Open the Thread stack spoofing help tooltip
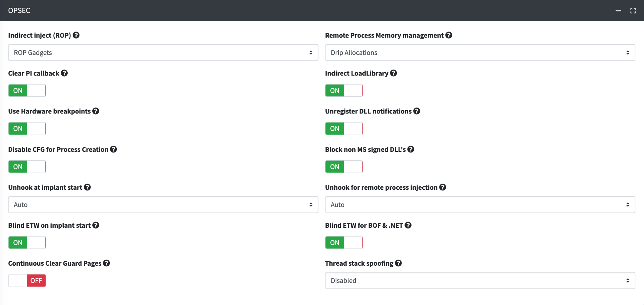This screenshot has height=305, width=644. click(x=398, y=263)
